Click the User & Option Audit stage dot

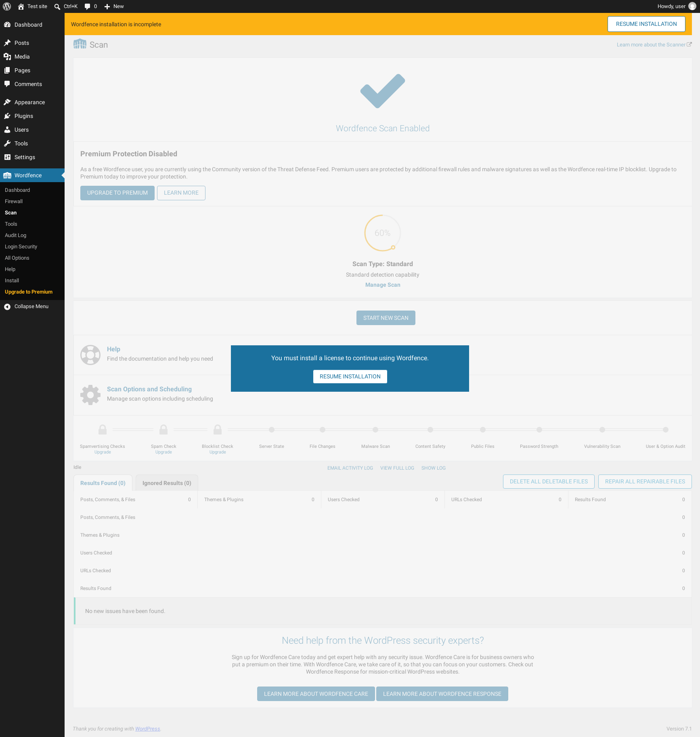666,430
